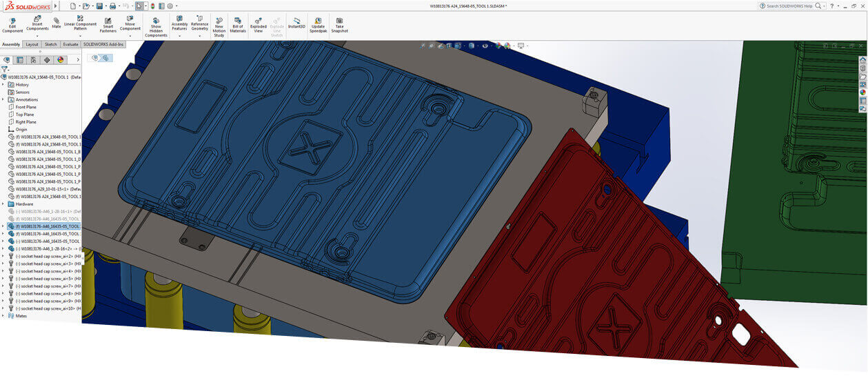Open FeatureManager design tree tab icon
Viewport: 868px width, 387px height.
point(6,60)
